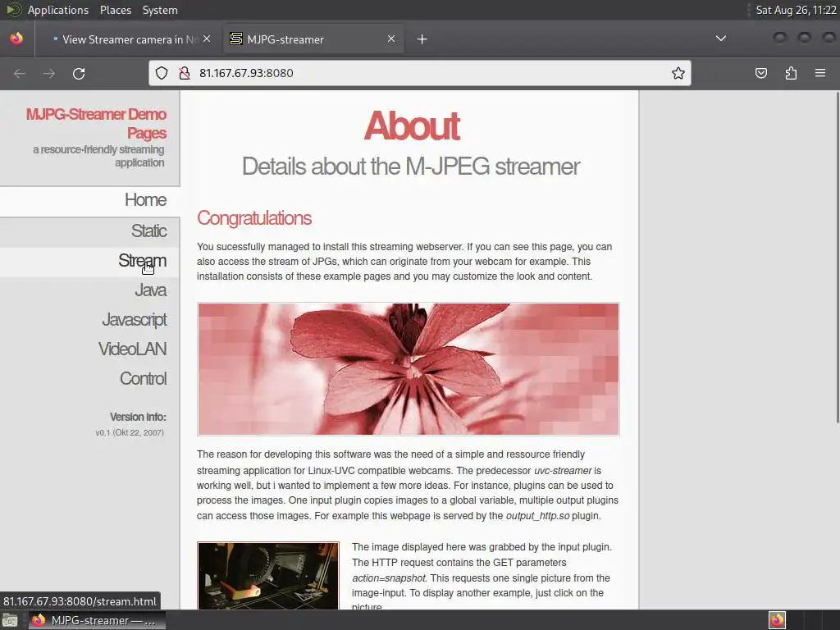The height and width of the screenshot is (630, 840).
Task: Click the italic uvc-streamer text
Action: [563, 470]
